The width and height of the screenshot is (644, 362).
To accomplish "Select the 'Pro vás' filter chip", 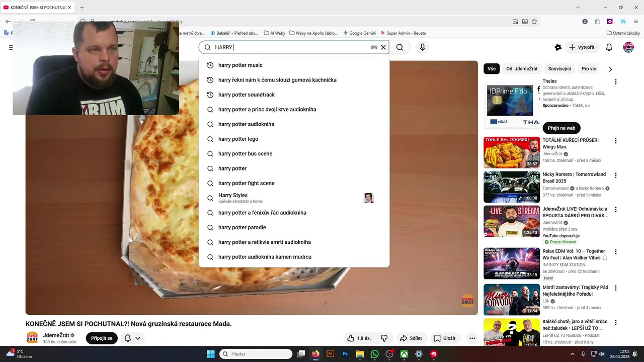I will click(589, 69).
